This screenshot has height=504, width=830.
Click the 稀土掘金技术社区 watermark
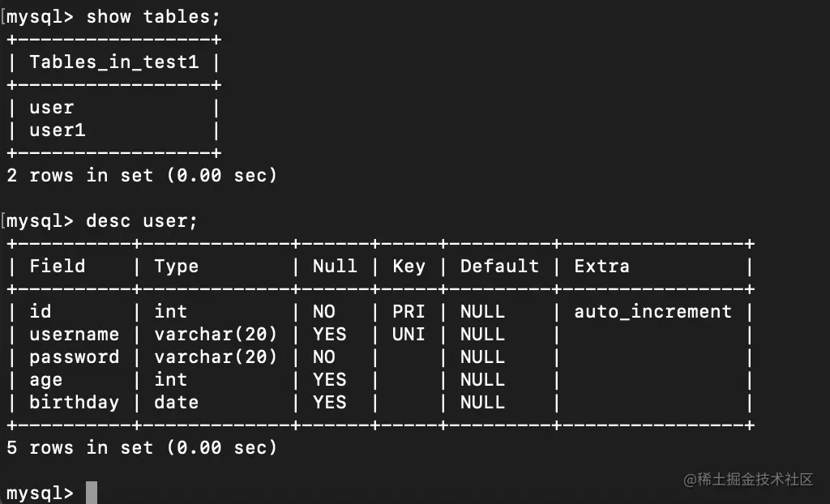748,480
